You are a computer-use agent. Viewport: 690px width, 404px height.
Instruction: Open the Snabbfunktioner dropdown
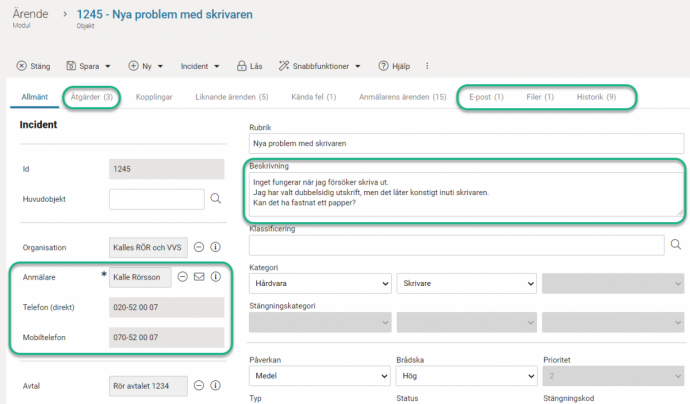pyautogui.click(x=320, y=66)
